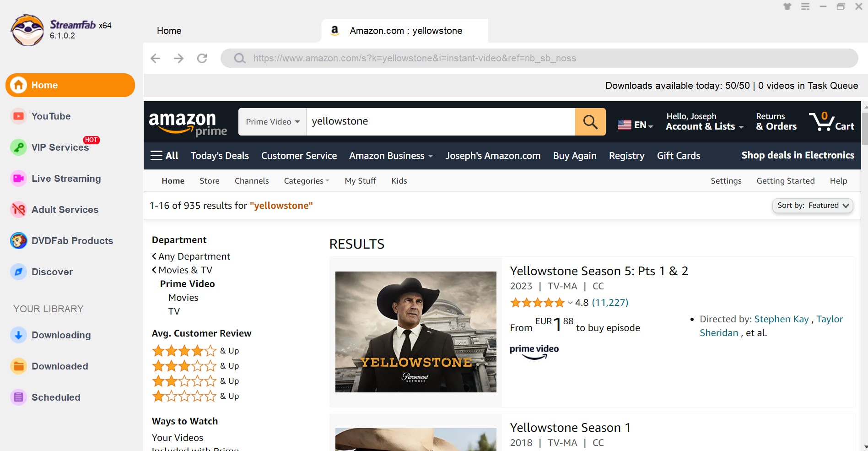
Task: Expand the Prime Video search category dropdown
Action: [272, 122]
